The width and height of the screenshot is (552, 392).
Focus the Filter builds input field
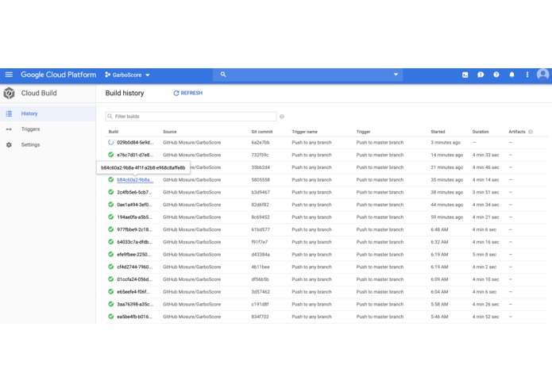point(191,117)
